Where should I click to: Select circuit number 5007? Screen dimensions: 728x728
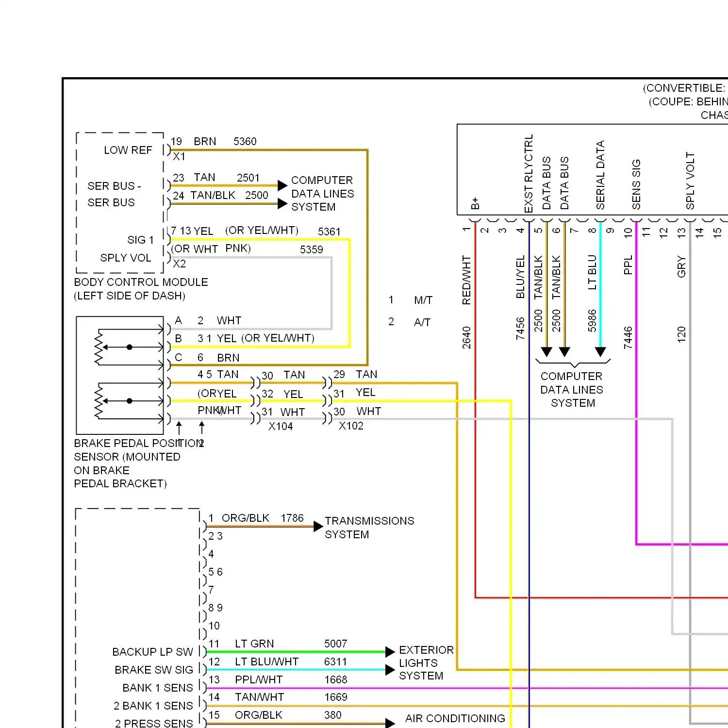point(336,644)
